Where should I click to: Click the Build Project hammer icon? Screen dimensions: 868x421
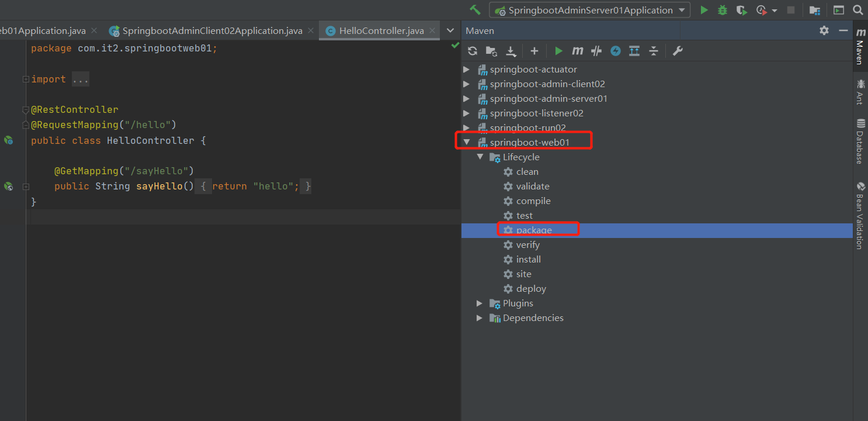point(475,10)
